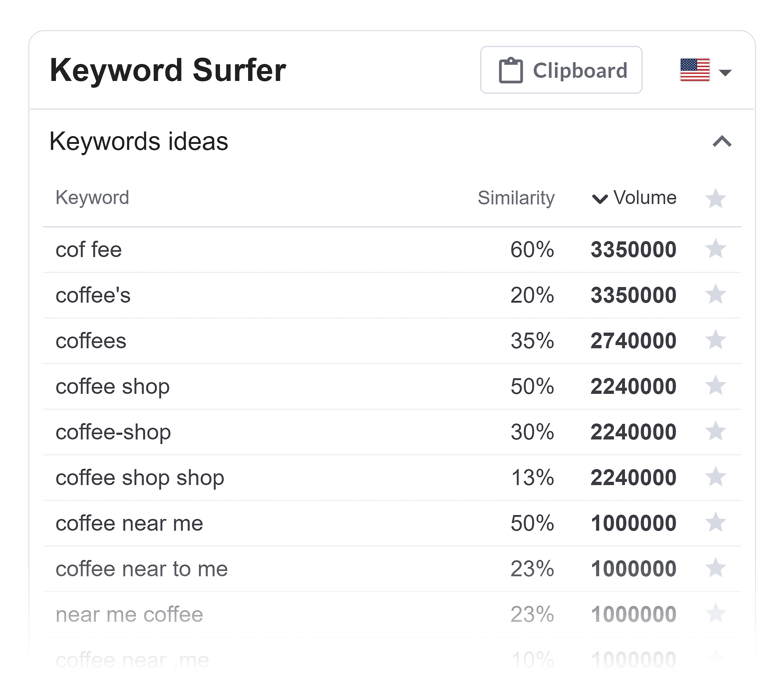The image size is (784, 683).
Task: Star the 'near me coffee' keyword
Action: (715, 613)
